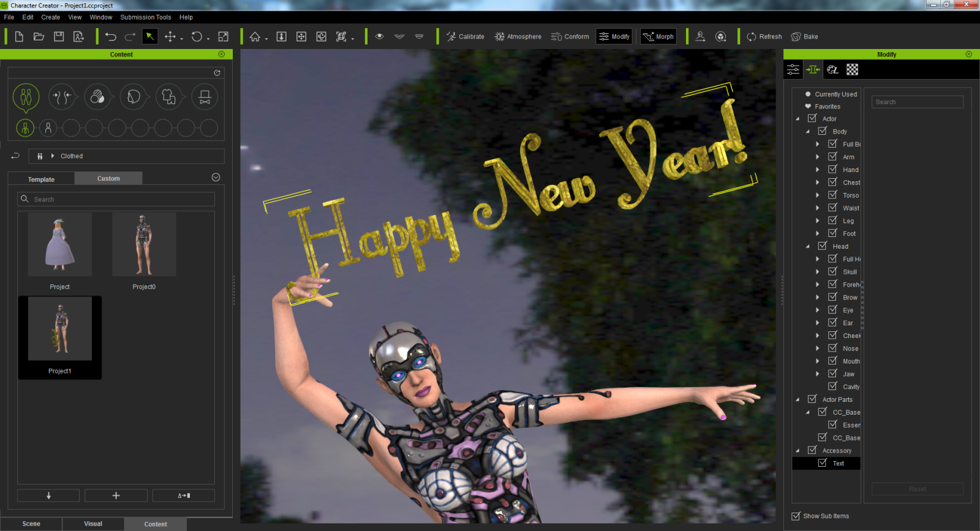Image resolution: width=980 pixels, height=531 pixels.
Task: Toggle the Arm checkbox
Action: [x=832, y=157]
